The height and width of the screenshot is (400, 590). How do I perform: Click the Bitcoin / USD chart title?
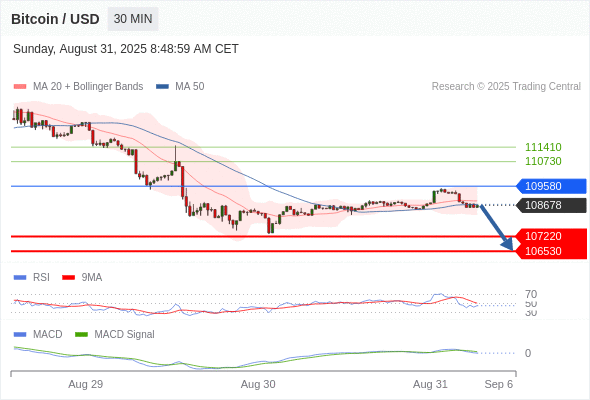click(x=55, y=19)
